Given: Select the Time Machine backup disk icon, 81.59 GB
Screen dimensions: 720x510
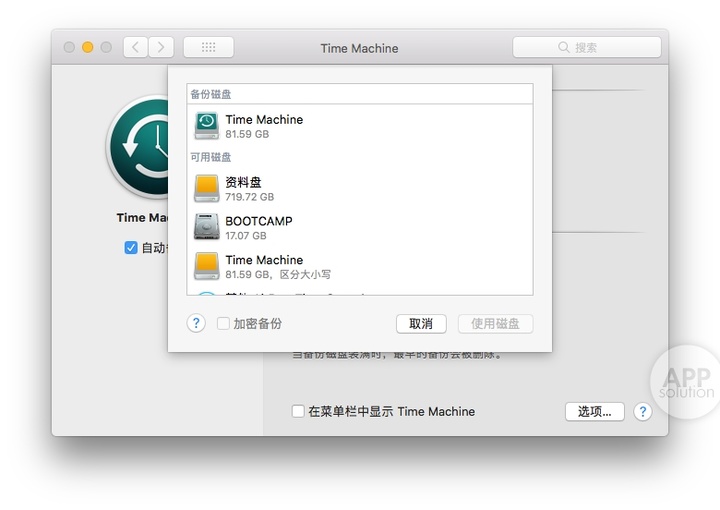Looking at the screenshot, I should pos(207,126).
